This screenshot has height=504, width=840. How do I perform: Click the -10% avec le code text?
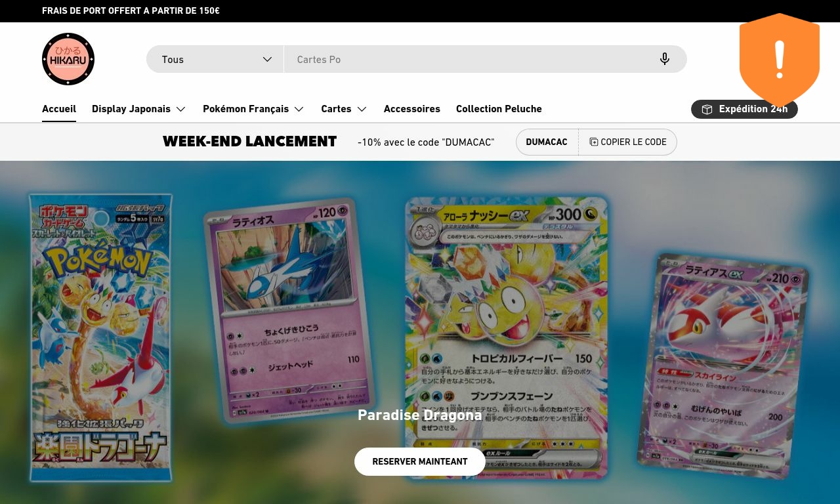pyautogui.click(x=426, y=142)
